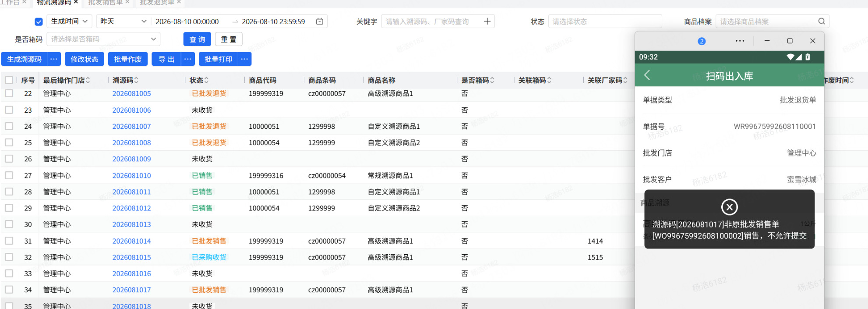This screenshot has width=868, height=309.
Task: Check the row 23 checkbox
Action: coord(9,110)
